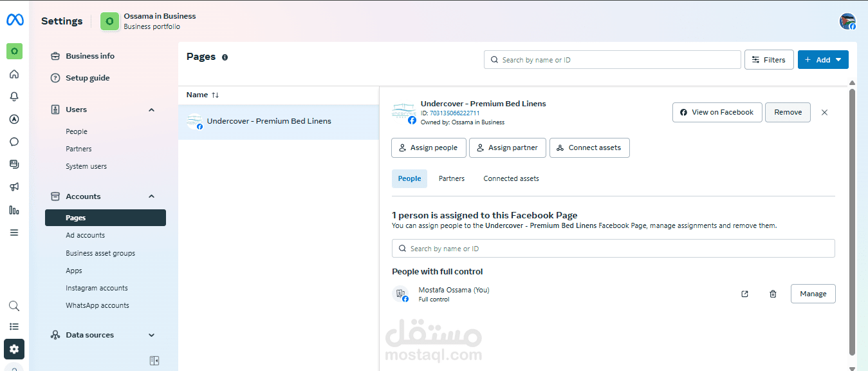Open the hamburger all tools menu
The width and height of the screenshot is (868, 371).
(x=14, y=233)
